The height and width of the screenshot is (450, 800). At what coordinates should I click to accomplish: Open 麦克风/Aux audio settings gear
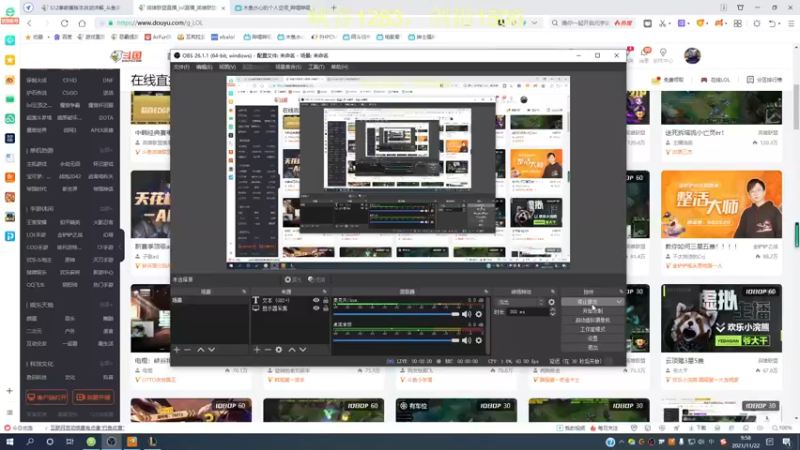[479, 314]
